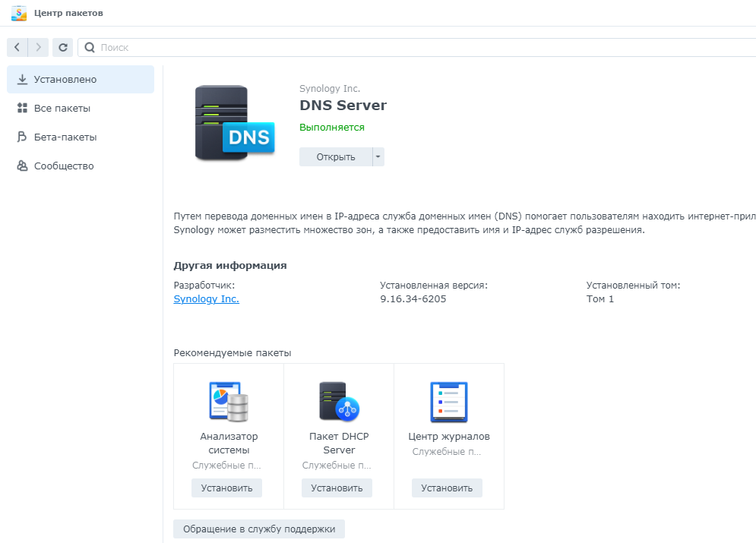Click the beta icon beside Бета-пакеты
The width and height of the screenshot is (756, 543).
[x=22, y=137]
